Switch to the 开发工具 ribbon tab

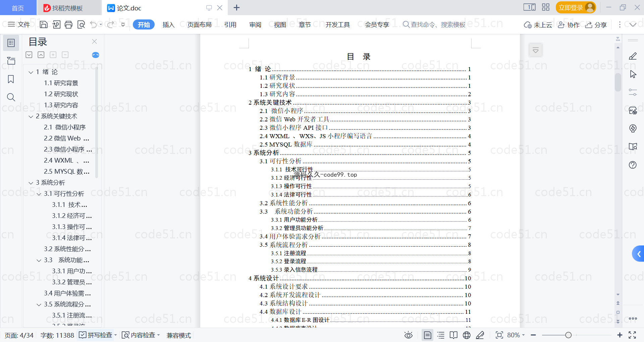[x=337, y=24]
